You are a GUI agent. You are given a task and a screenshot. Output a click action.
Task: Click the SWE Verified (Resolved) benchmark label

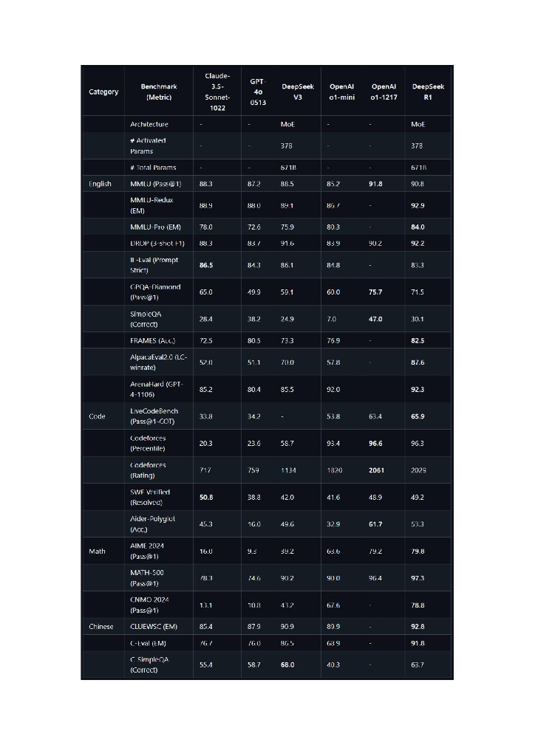click(x=150, y=497)
